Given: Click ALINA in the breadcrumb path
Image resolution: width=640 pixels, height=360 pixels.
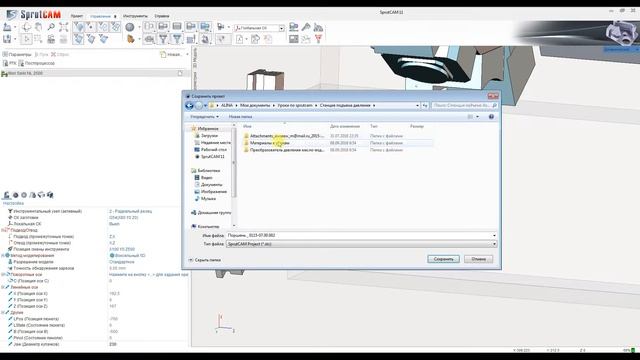Looking at the screenshot, I should [227, 105].
